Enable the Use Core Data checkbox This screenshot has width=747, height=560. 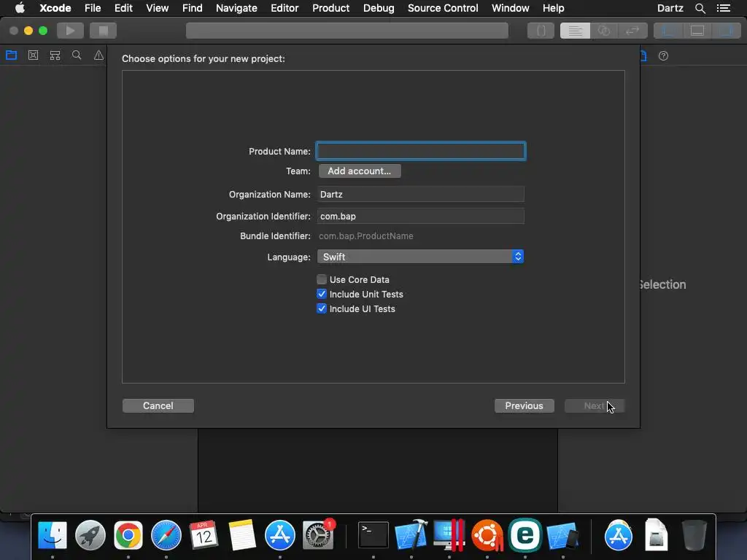pyautogui.click(x=322, y=279)
